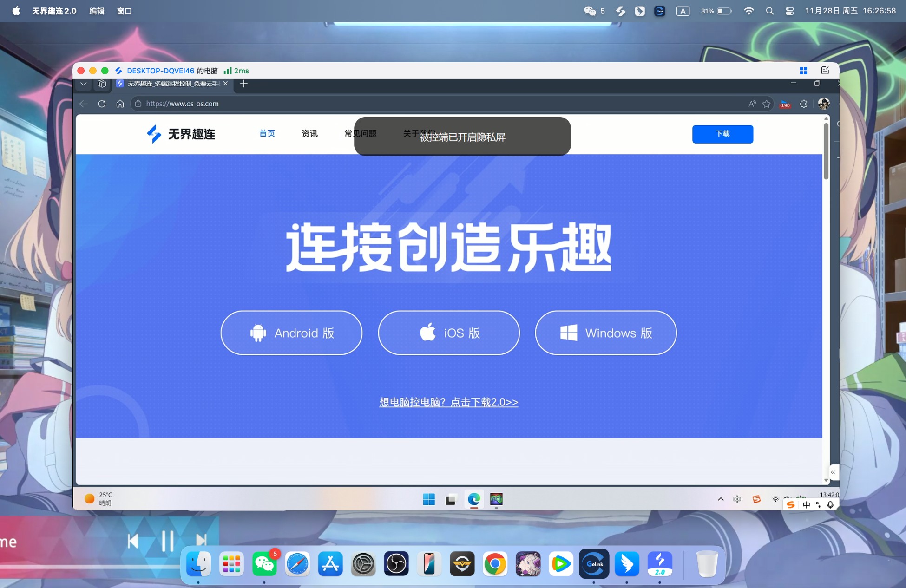Add page to favorites star icon
This screenshot has height=588, width=906.
(767, 104)
